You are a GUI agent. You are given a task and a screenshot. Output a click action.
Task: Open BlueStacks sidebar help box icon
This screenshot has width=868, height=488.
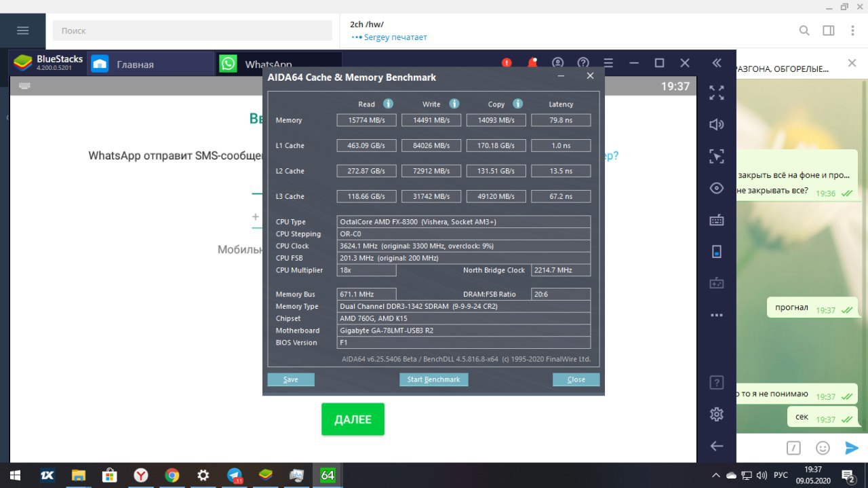[717, 382]
